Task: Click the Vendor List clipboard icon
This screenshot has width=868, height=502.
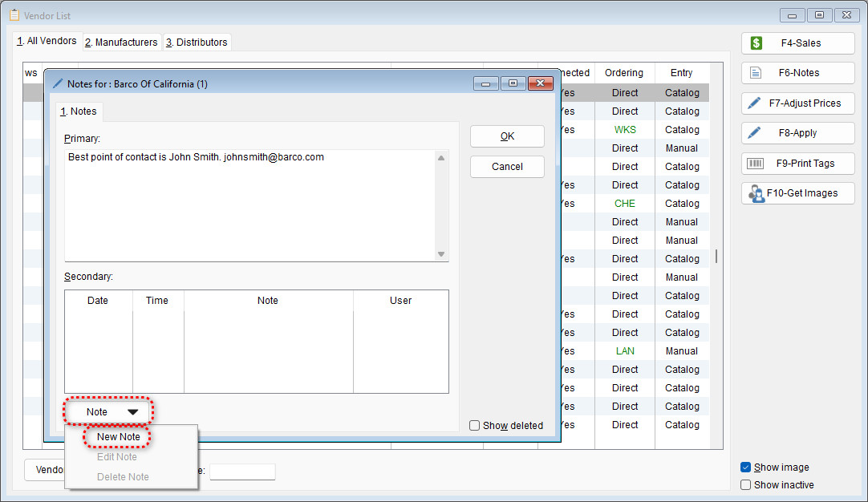Action: [14, 14]
